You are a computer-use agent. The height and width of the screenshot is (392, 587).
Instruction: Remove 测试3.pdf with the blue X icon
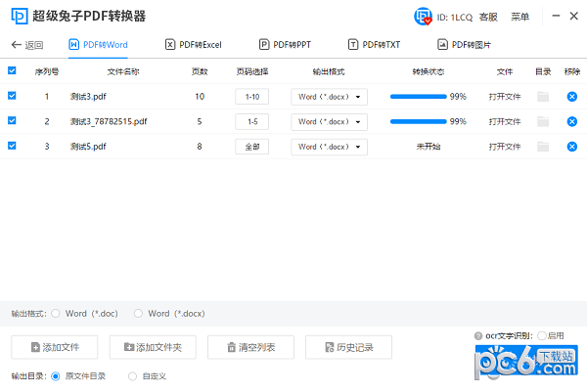pyautogui.click(x=571, y=97)
